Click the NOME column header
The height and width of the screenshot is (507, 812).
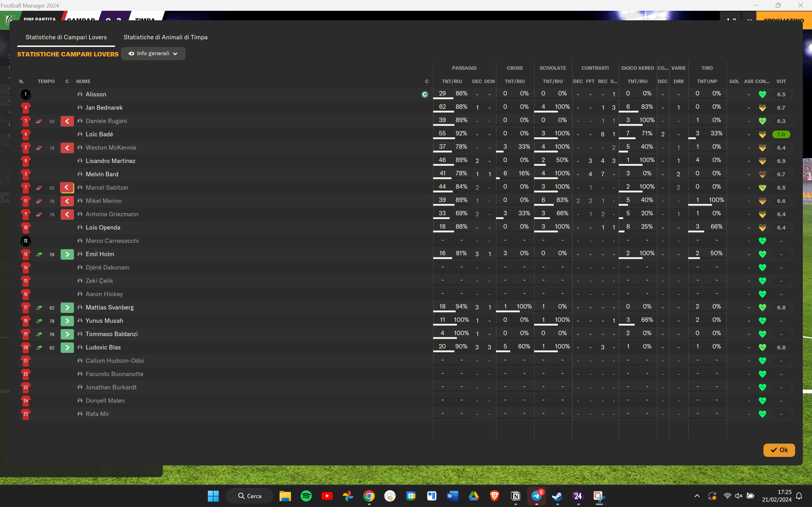(83, 81)
